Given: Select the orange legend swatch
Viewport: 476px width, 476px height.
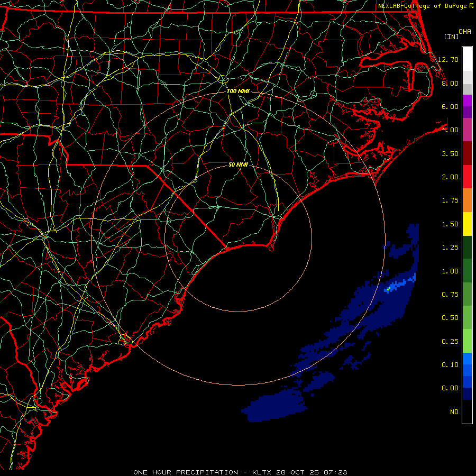Looking at the screenshot, I should 467,200.
